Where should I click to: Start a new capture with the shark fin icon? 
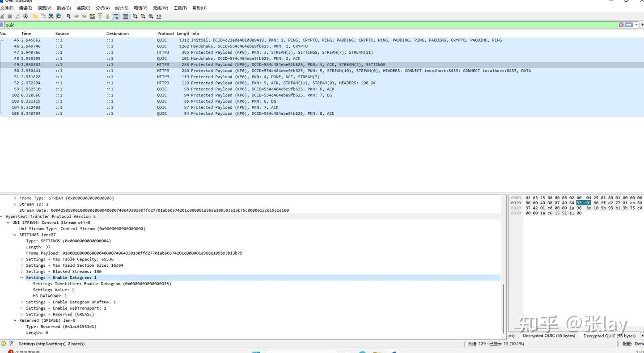tap(2, 17)
